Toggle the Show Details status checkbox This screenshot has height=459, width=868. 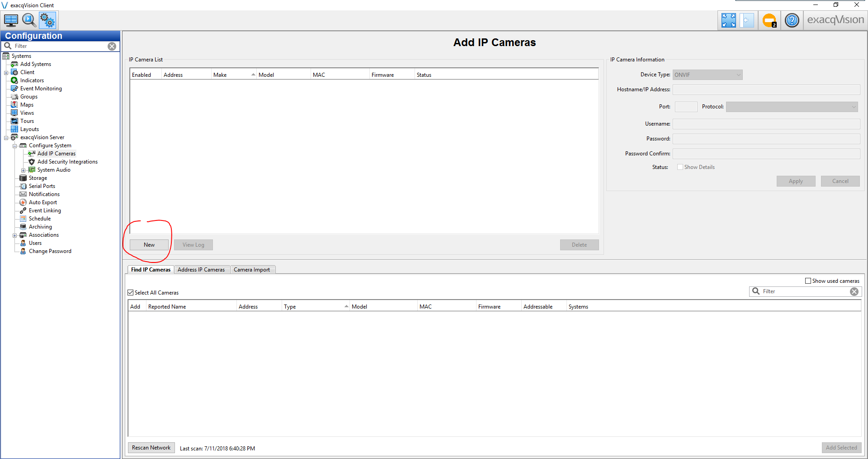point(680,167)
